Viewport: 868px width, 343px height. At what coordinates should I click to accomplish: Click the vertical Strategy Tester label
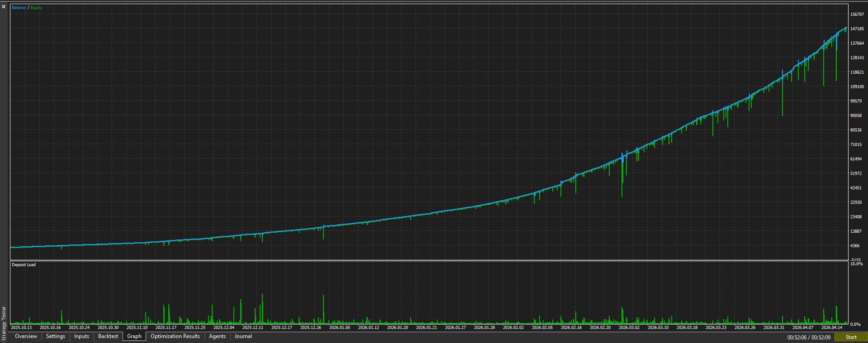4,324
